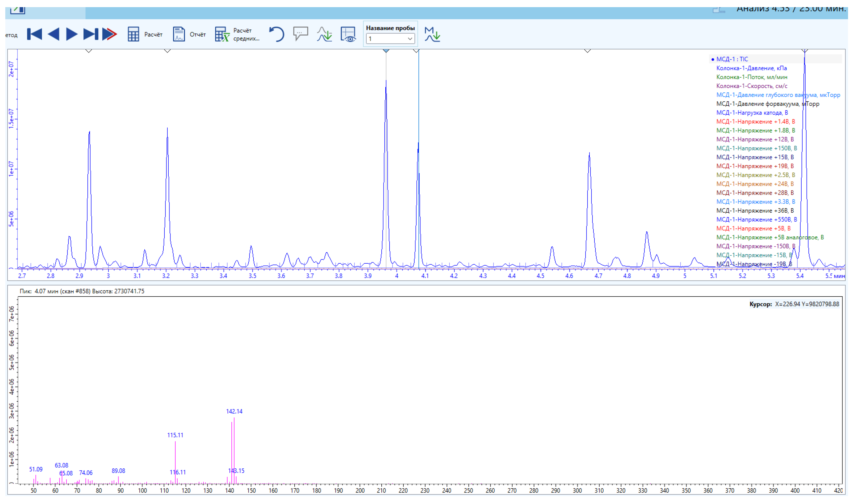Toggle Колонка-1-Поток, мл/мин legend entry
Screen dimensions: 852x504
pos(751,77)
